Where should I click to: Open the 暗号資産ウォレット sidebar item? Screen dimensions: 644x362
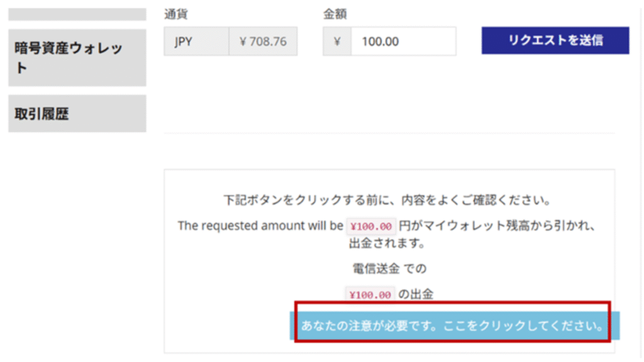point(77,58)
